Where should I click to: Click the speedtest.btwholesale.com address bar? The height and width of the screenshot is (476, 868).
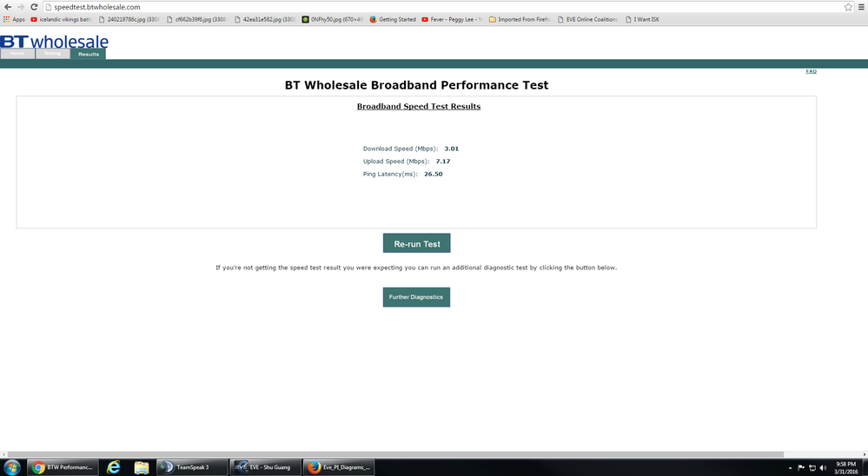pos(443,7)
